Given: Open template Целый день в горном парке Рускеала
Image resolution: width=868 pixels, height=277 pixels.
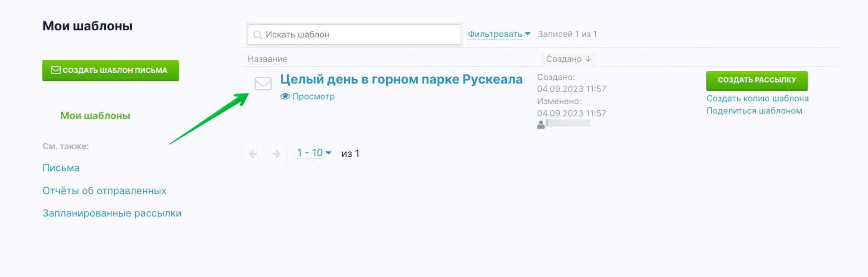Looking at the screenshot, I should [401, 79].
